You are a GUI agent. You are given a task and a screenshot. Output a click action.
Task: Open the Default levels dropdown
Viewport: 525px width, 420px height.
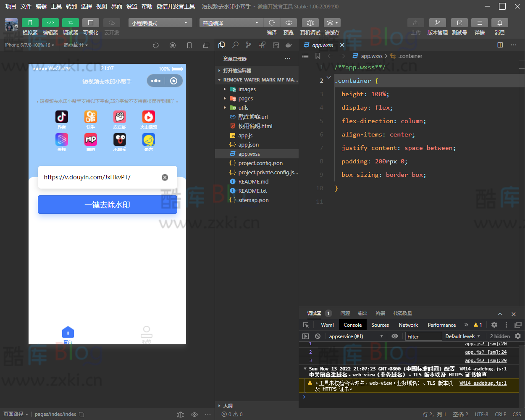[x=462, y=336]
